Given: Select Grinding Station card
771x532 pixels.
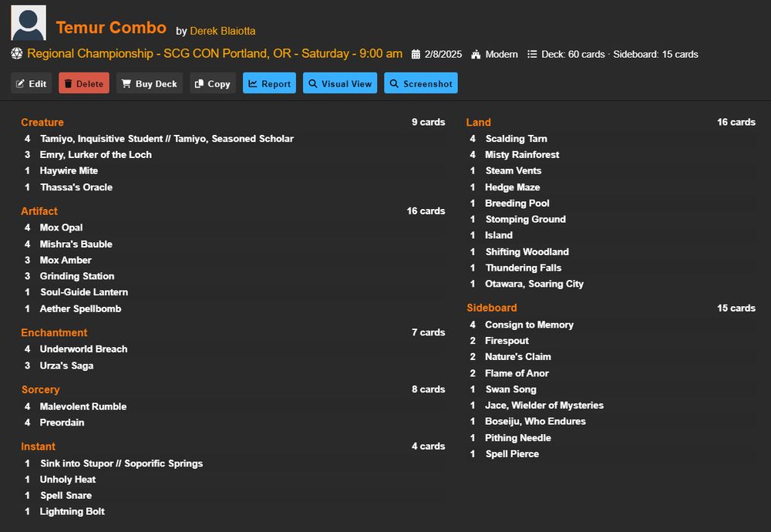Looking at the screenshot, I should [77, 276].
